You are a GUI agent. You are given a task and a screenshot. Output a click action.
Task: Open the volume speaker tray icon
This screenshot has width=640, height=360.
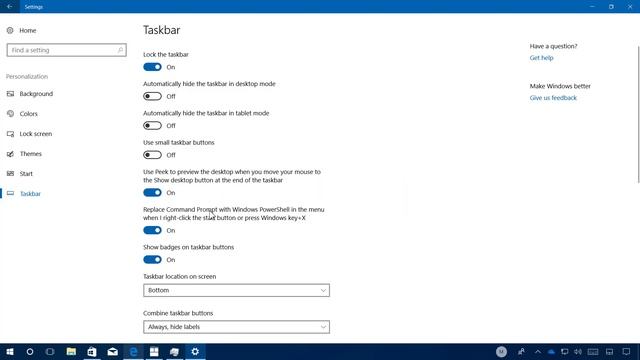(x=578, y=351)
